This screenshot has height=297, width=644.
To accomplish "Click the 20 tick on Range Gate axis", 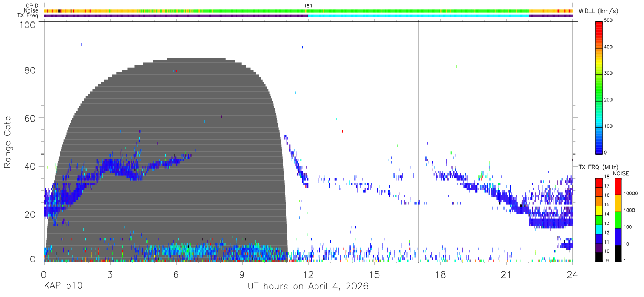I will pos(30,214).
